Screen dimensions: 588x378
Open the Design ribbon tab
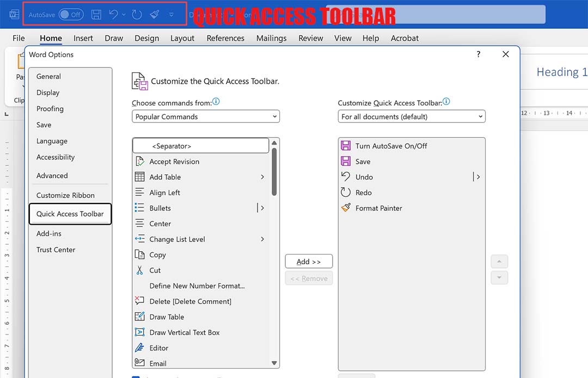coord(146,38)
